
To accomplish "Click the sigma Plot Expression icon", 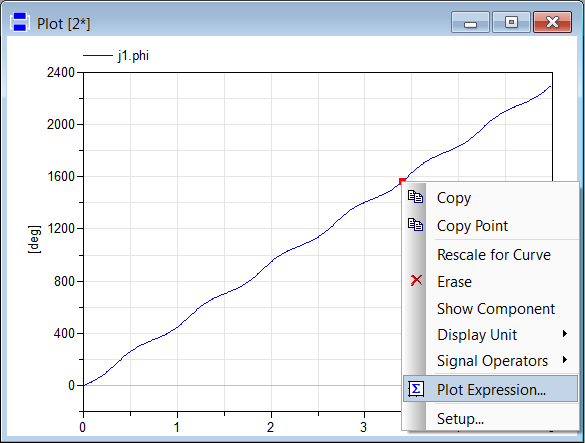I will pos(416,389).
